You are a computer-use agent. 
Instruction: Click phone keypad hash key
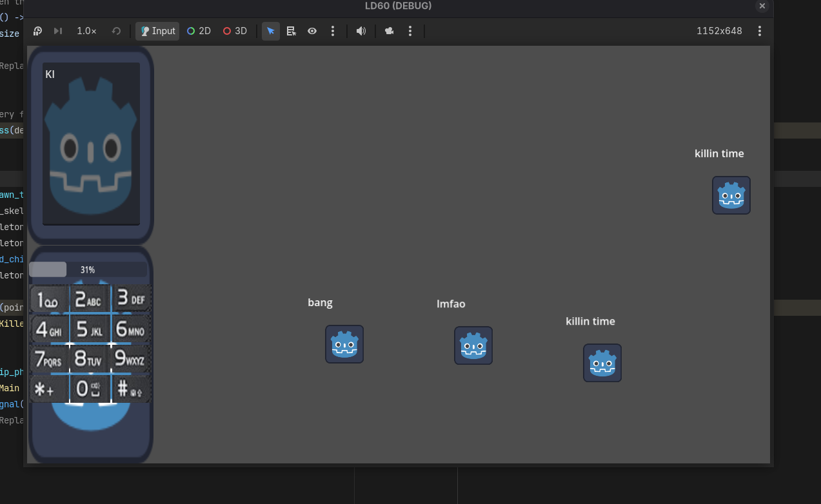131,389
